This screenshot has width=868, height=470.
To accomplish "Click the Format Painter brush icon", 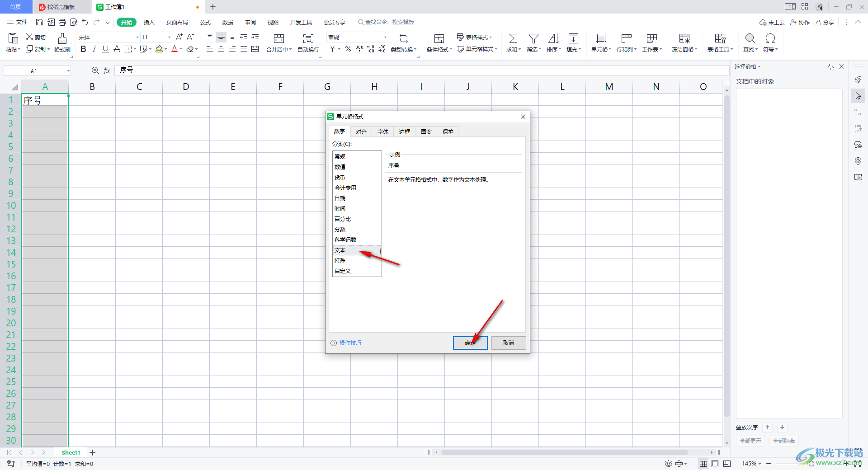I will tap(62, 38).
